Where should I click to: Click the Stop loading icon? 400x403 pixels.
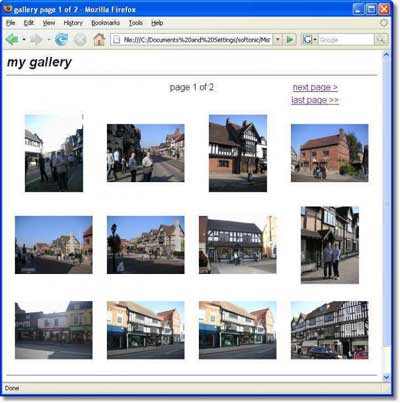point(80,40)
